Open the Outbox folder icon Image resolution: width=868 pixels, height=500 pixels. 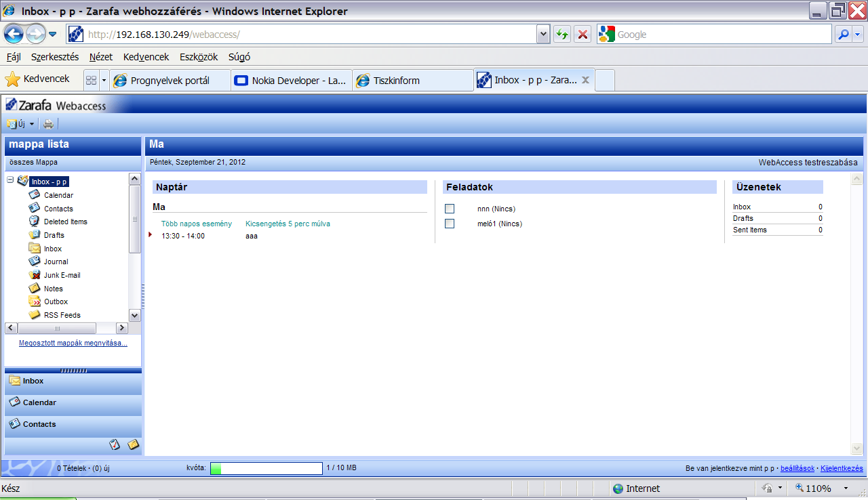(x=34, y=301)
